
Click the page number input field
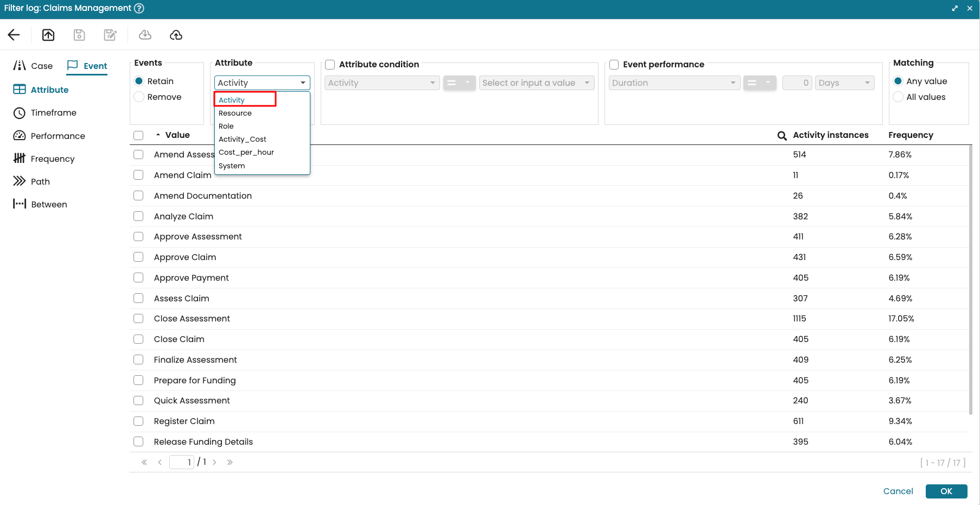pos(181,462)
